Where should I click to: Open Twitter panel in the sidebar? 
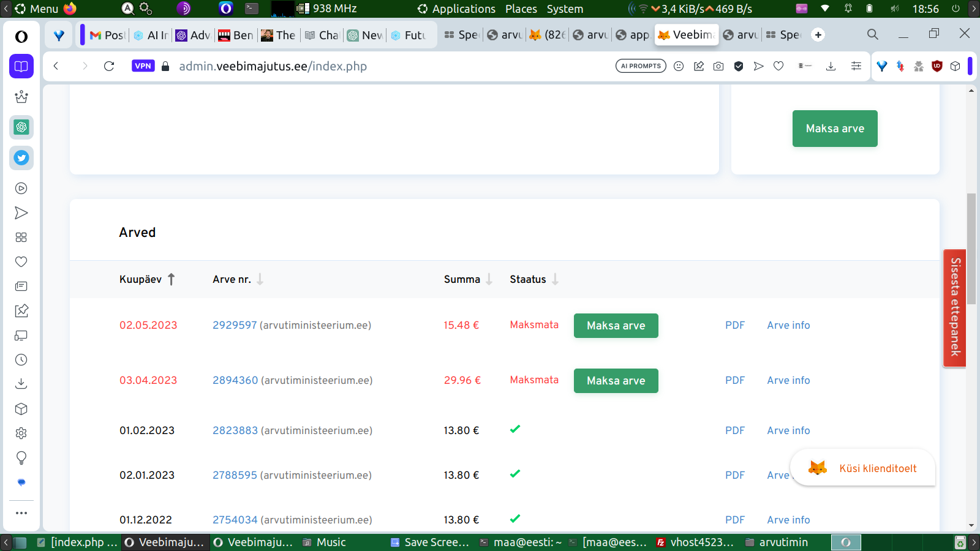[21, 158]
